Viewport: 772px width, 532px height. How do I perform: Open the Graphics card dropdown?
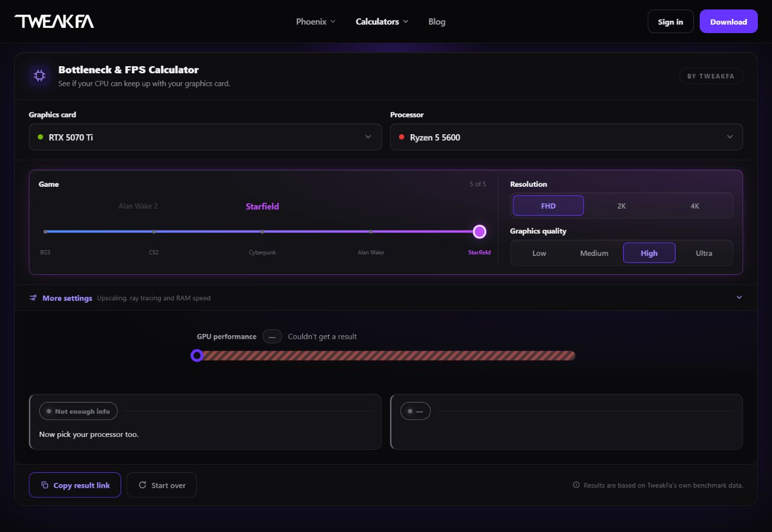pyautogui.click(x=205, y=137)
